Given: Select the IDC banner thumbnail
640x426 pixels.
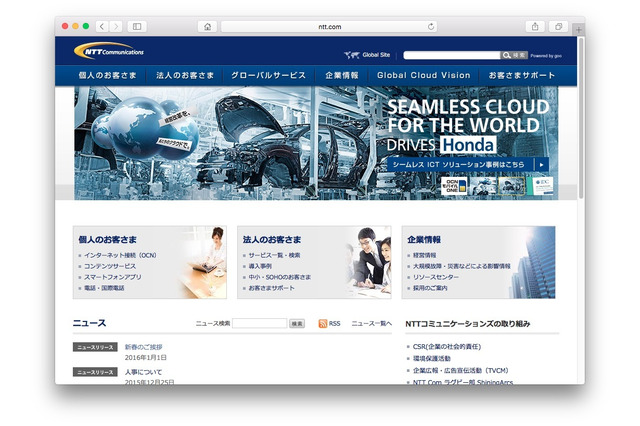Looking at the screenshot, I should point(540,186).
